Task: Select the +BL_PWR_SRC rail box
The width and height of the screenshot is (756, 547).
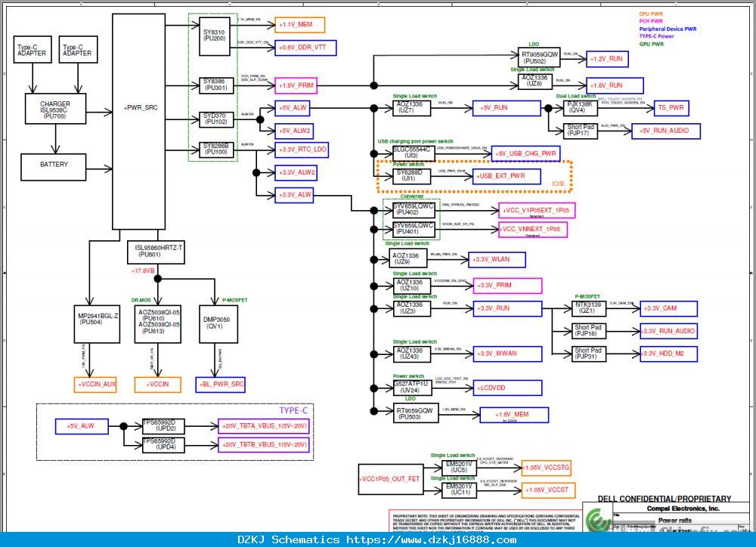Action: pyautogui.click(x=220, y=385)
